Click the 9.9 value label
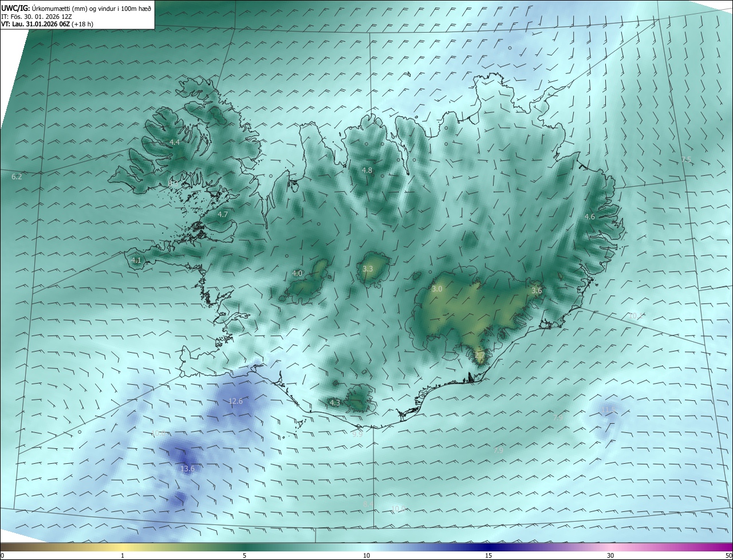Screen dimensions: 733x560 [357, 435]
